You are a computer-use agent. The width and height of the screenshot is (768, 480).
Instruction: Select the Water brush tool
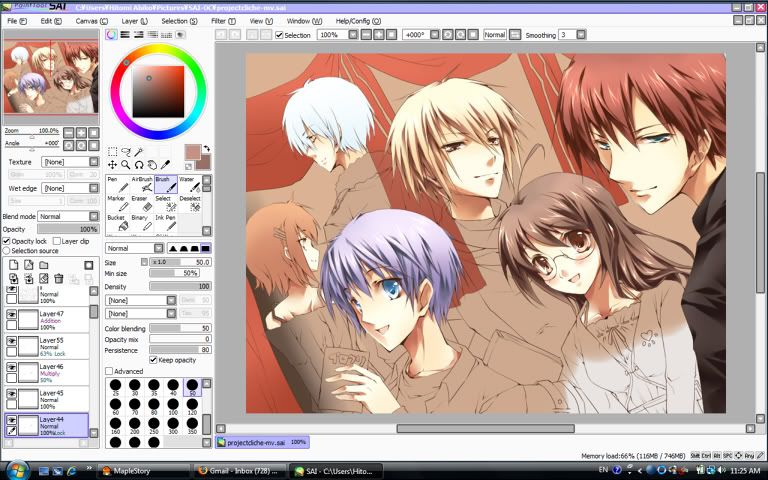pyautogui.click(x=190, y=184)
